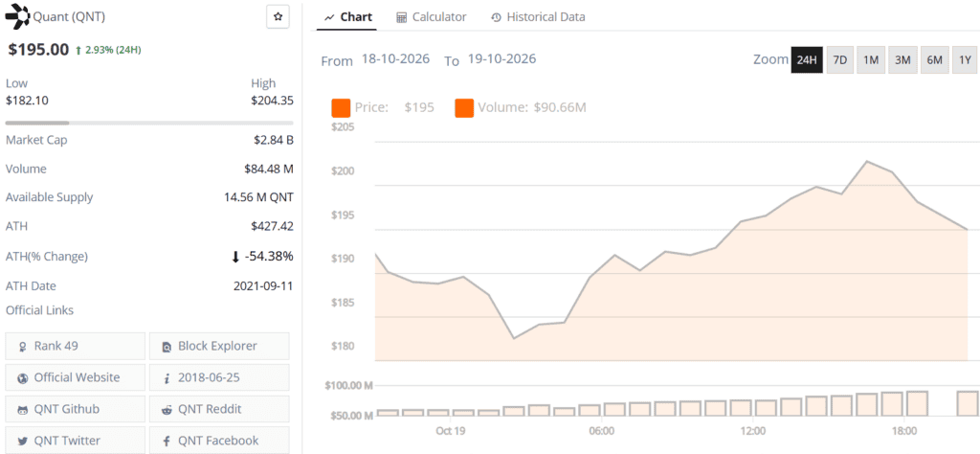Click the info icon beside 2018-06-25
Viewport: 980px width, 454px height.
(x=167, y=378)
